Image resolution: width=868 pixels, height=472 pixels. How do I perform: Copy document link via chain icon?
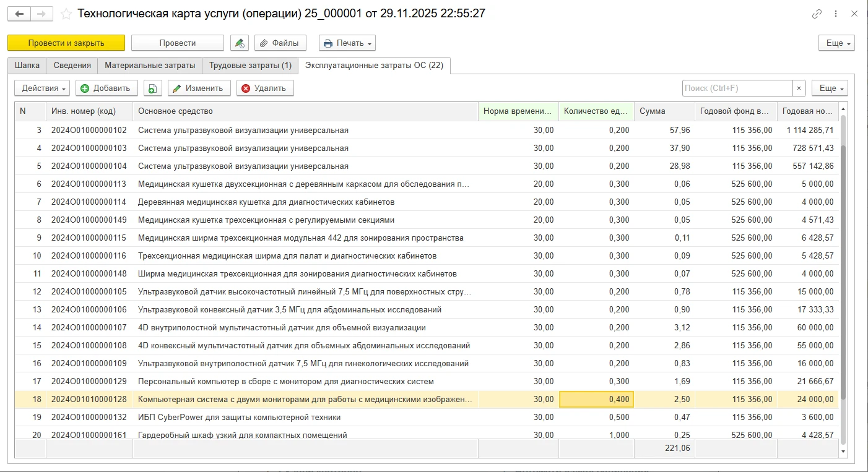[817, 14]
